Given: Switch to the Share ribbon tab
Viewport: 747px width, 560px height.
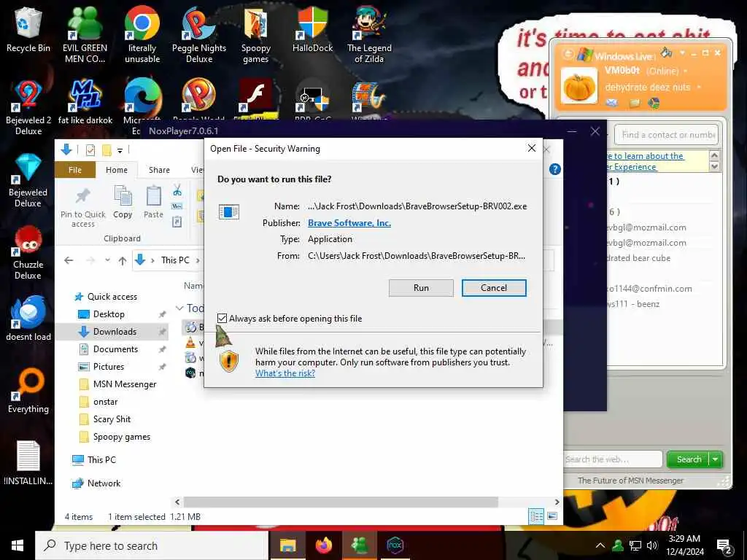Looking at the screenshot, I should tap(159, 170).
